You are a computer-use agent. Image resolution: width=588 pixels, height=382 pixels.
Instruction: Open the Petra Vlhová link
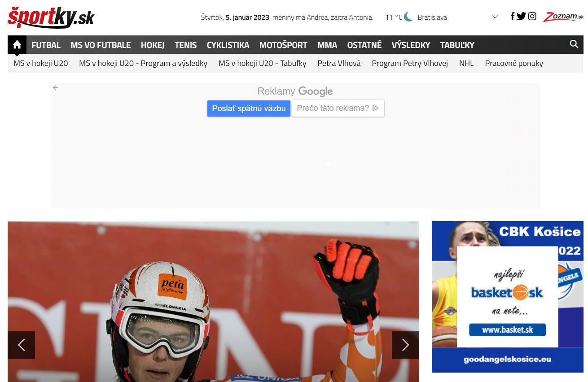(x=339, y=63)
